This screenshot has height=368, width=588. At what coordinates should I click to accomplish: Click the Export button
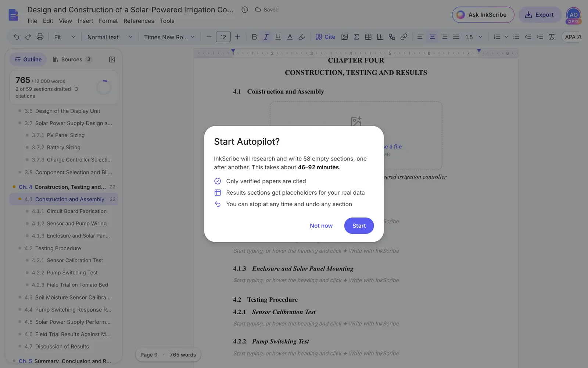539,15
